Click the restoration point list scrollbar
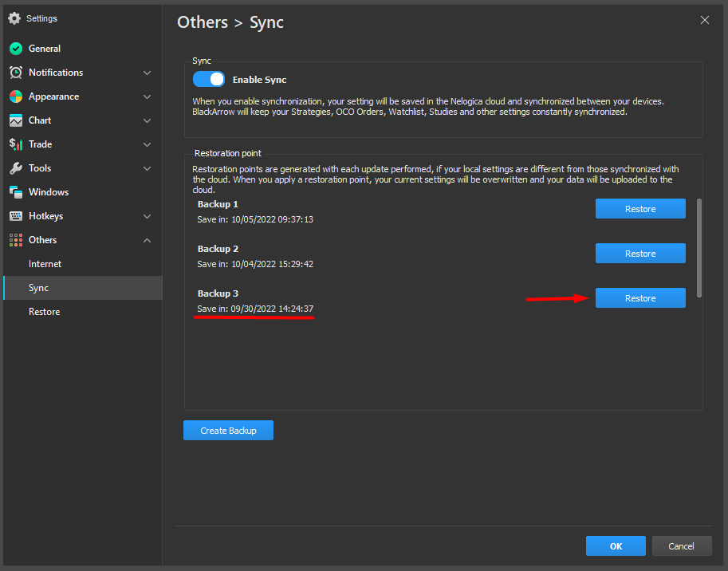The height and width of the screenshot is (571, 728). [699, 247]
